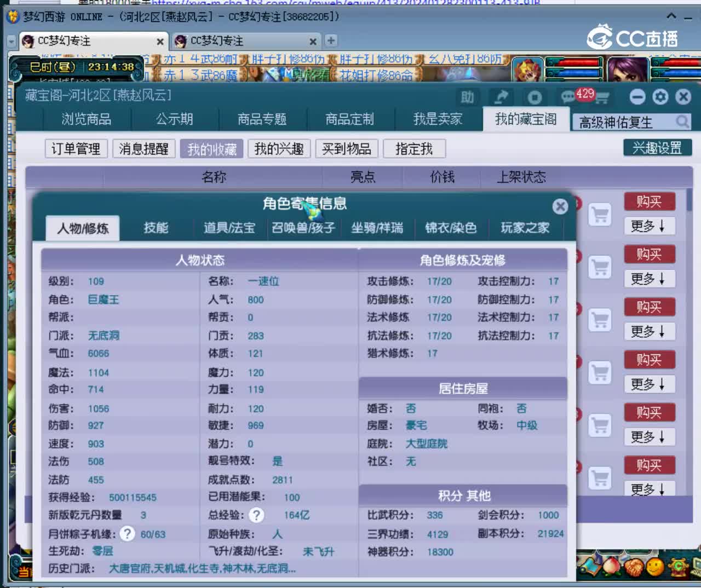Click the settings gear icon in pavilion header
701x588 pixels.
click(660, 97)
